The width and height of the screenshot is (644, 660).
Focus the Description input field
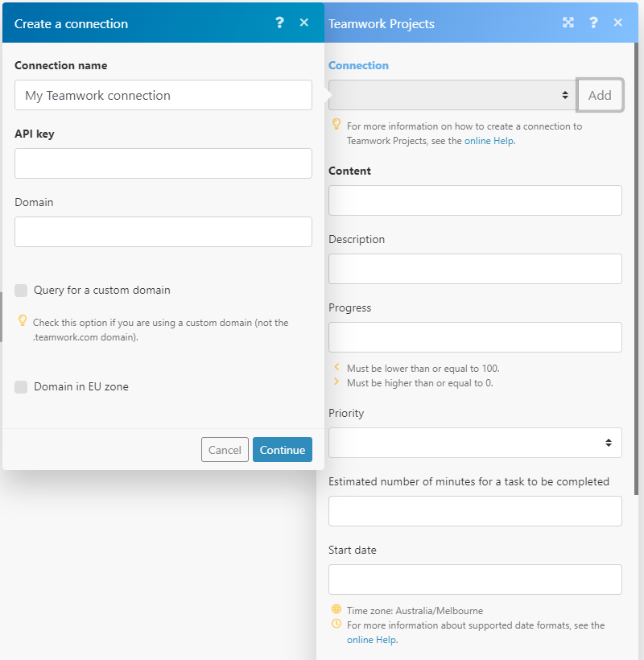475,269
